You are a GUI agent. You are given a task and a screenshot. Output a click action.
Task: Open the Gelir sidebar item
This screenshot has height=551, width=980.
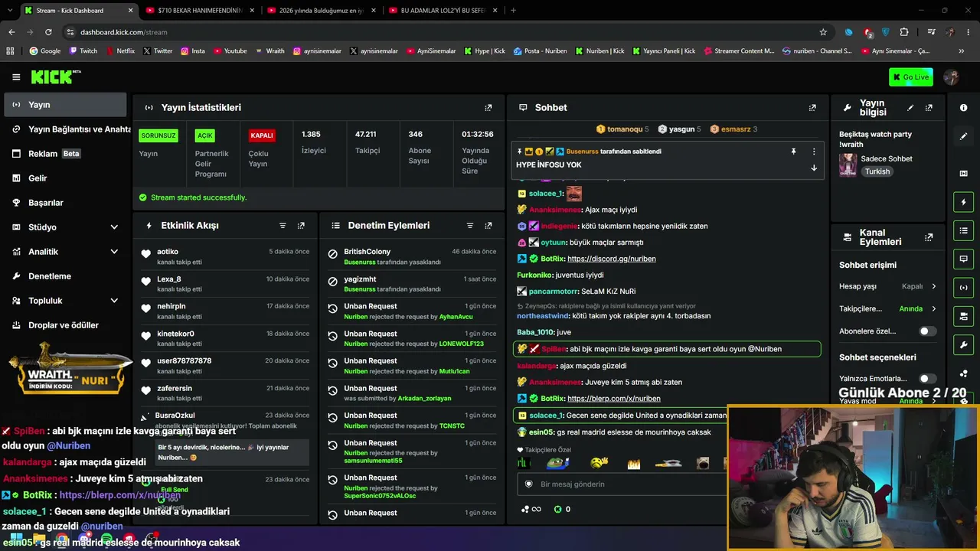pyautogui.click(x=65, y=178)
